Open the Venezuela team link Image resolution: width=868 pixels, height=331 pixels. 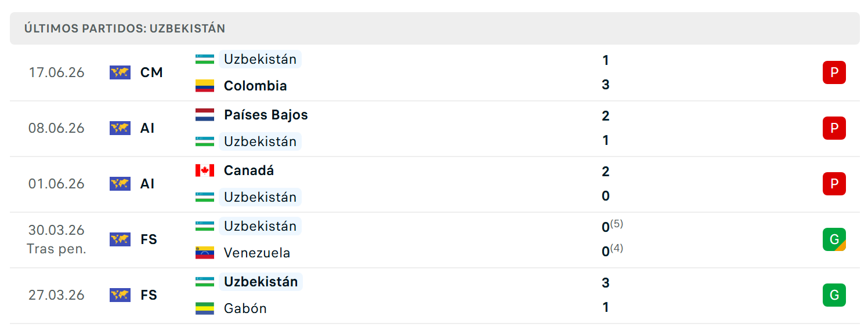tap(257, 253)
